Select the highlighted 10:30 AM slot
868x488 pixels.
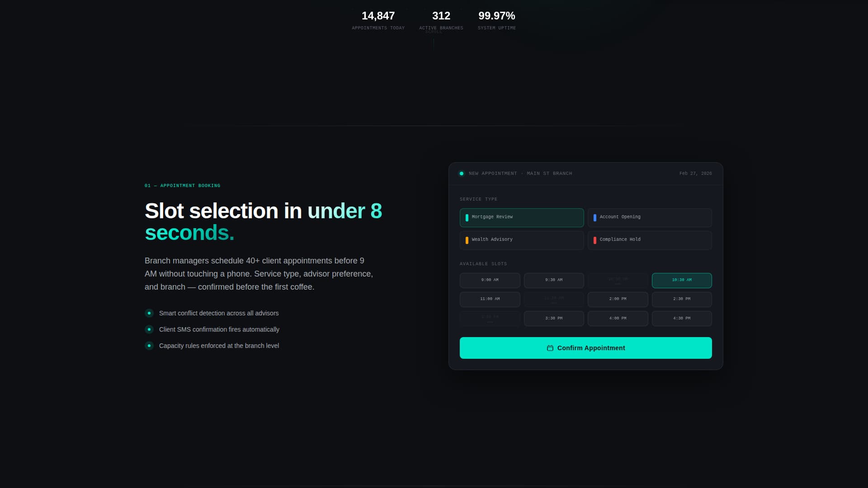pyautogui.click(x=682, y=280)
